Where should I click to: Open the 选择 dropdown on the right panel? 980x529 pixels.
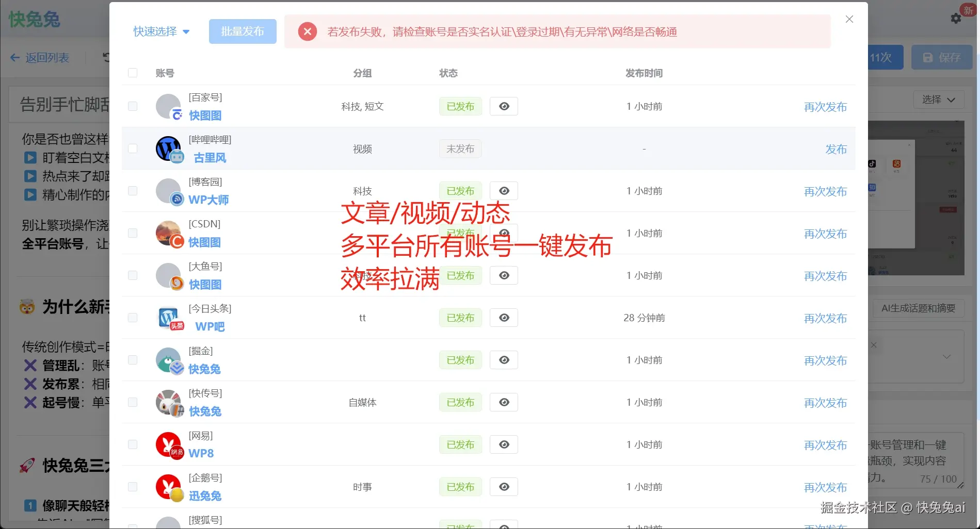(938, 100)
